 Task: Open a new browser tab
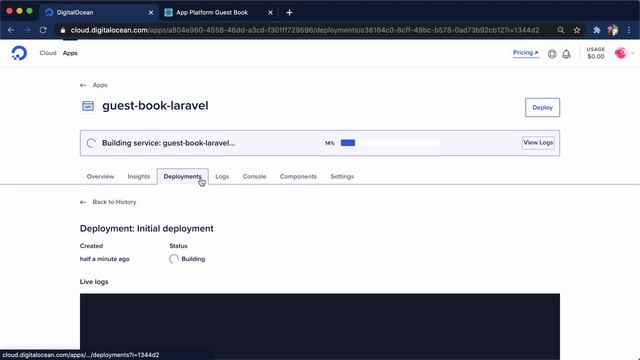point(289,13)
